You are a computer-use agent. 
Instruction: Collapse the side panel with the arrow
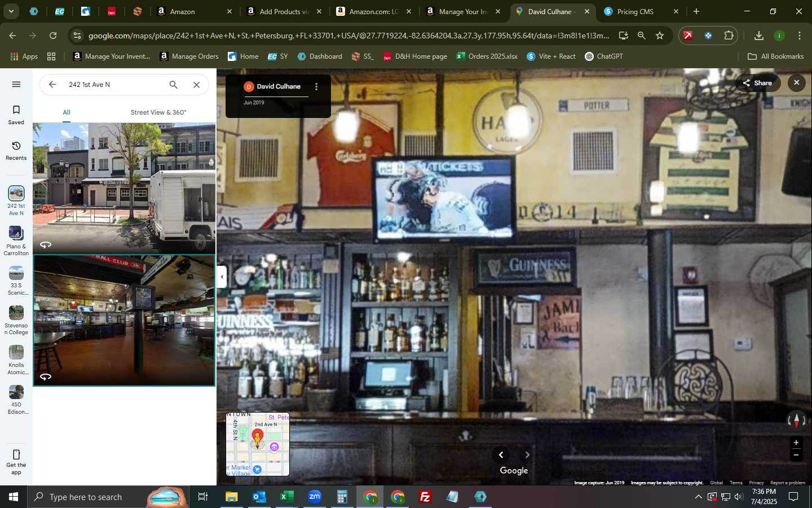pos(222,277)
